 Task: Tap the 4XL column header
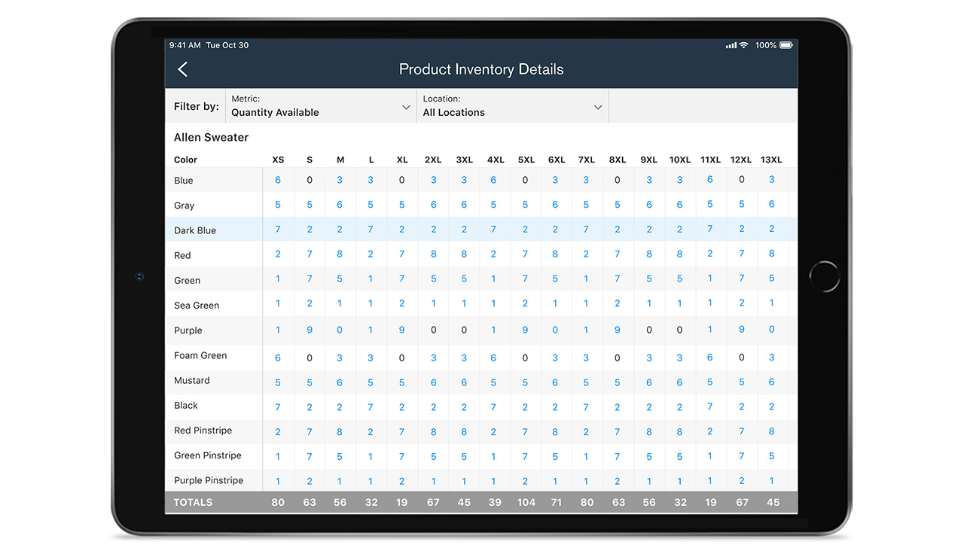(x=496, y=160)
